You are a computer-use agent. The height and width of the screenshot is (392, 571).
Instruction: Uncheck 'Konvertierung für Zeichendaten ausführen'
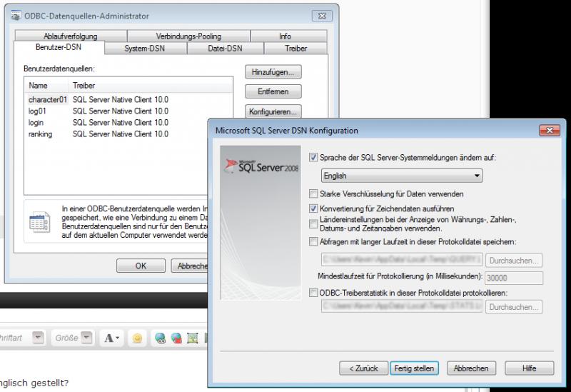pyautogui.click(x=314, y=208)
